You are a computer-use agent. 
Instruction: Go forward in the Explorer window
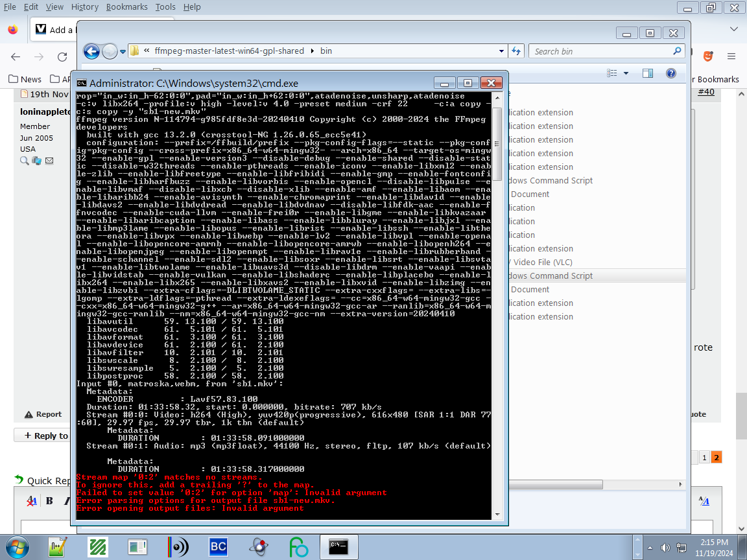[110, 51]
